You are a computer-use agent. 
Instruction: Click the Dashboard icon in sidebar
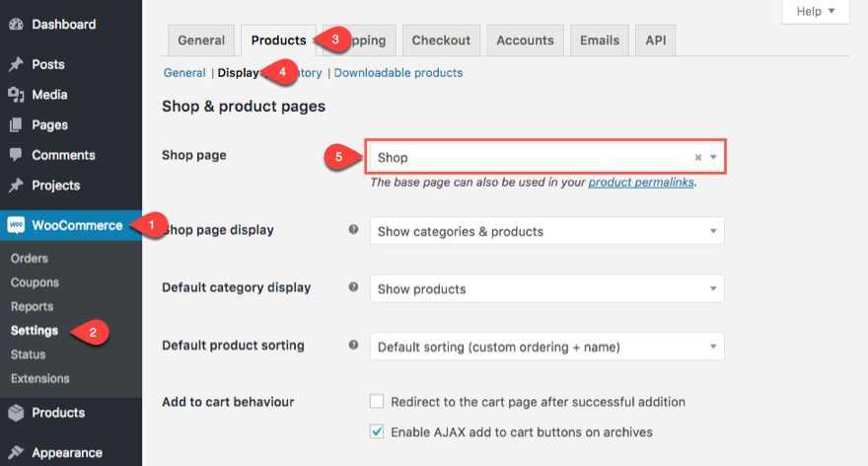click(x=16, y=24)
